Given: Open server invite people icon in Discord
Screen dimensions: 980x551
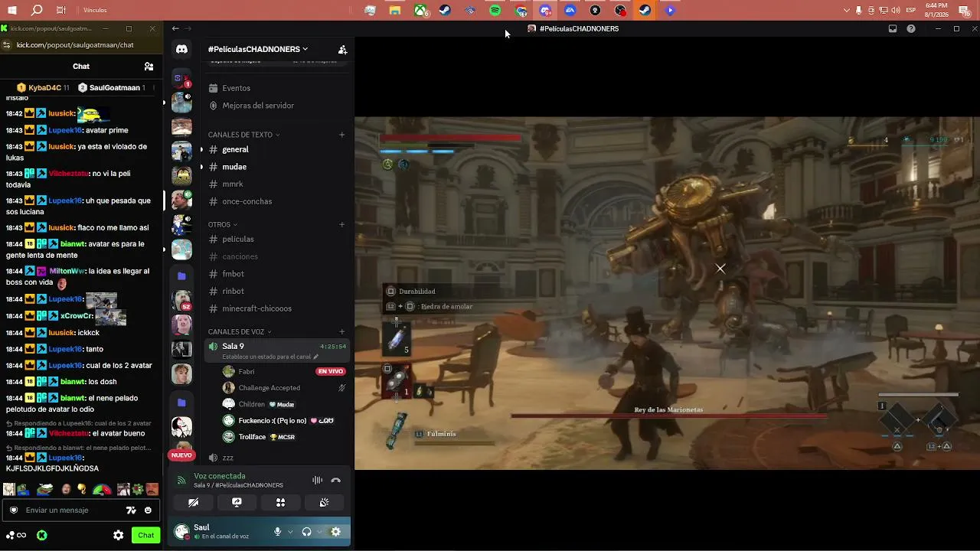Looking at the screenshot, I should (x=342, y=50).
